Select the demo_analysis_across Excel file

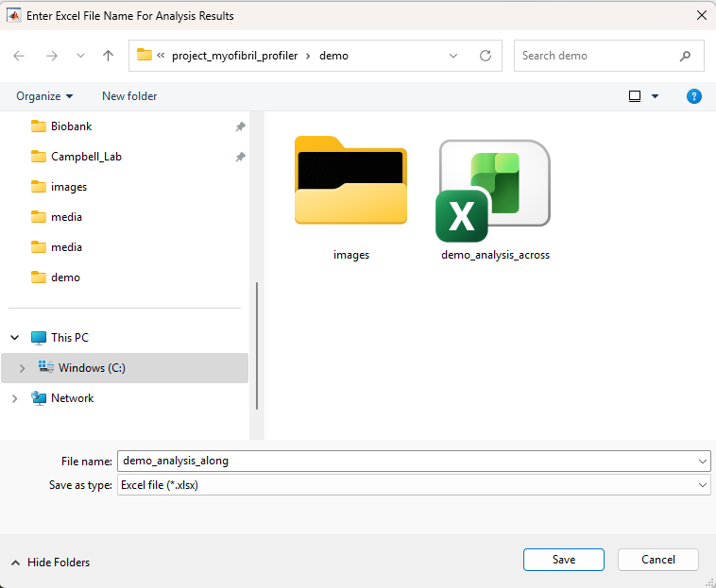(x=493, y=191)
